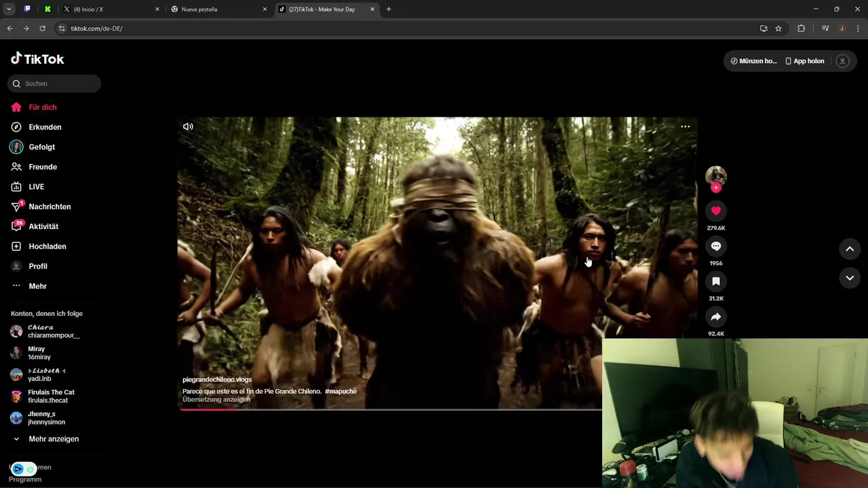Click the #mapuche hashtag
This screenshot has height=488, width=868.
pos(340,391)
